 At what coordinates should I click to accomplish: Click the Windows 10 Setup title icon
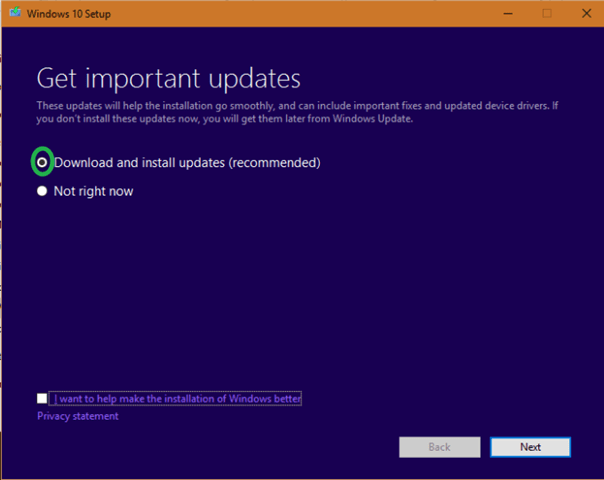15,12
